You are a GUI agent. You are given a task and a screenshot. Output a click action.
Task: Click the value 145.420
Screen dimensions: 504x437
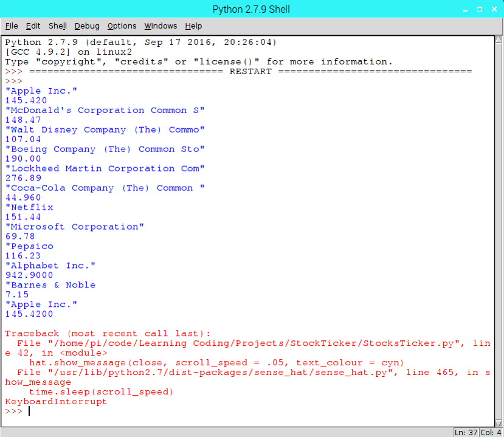pos(26,100)
